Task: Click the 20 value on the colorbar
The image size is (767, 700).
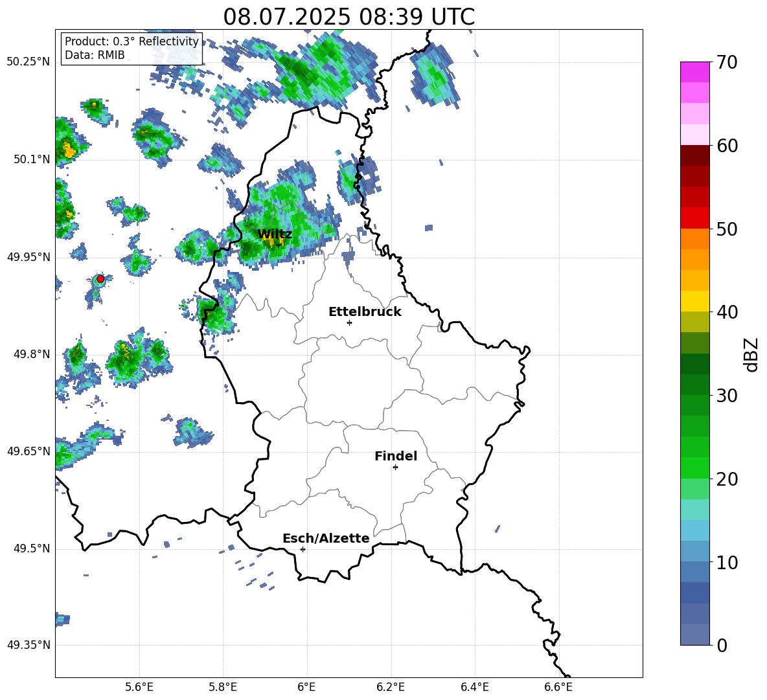Action: tap(727, 479)
